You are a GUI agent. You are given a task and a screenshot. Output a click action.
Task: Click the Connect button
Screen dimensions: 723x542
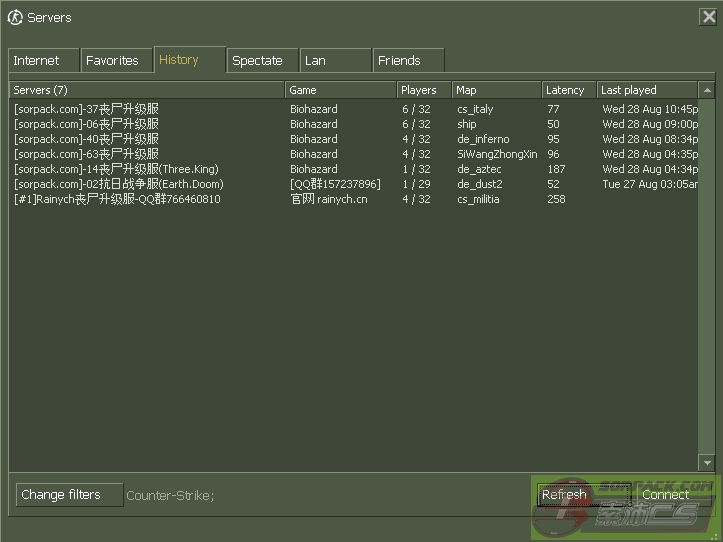675,494
